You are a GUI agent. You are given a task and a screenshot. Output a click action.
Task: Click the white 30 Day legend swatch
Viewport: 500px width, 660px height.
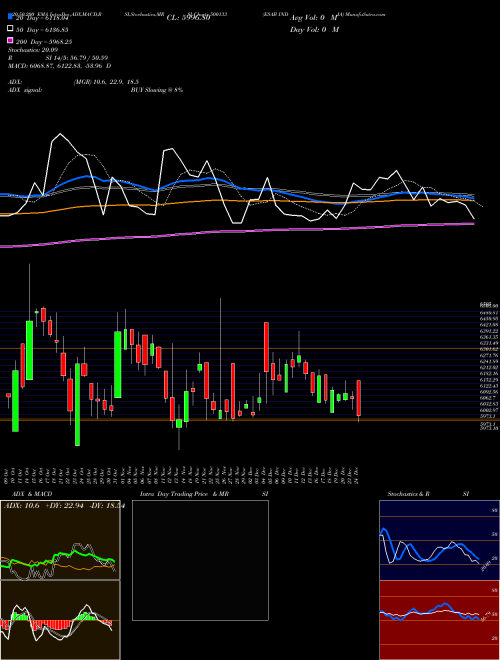(10, 29)
